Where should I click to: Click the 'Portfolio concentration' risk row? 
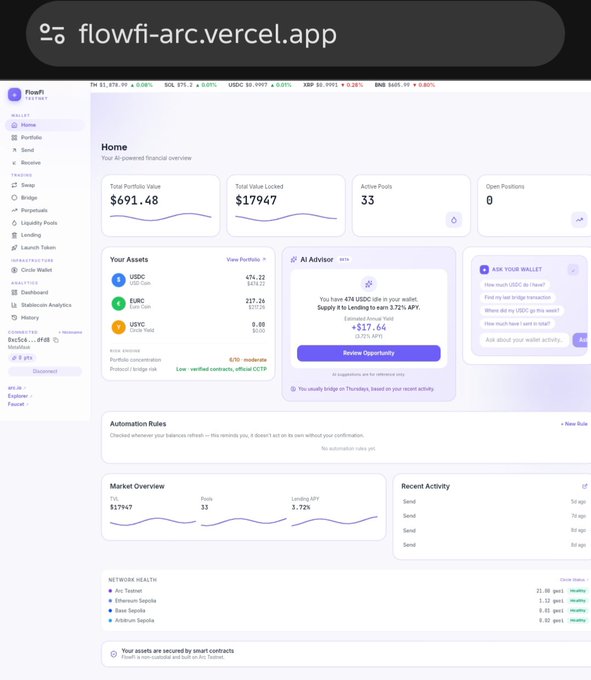click(188, 360)
